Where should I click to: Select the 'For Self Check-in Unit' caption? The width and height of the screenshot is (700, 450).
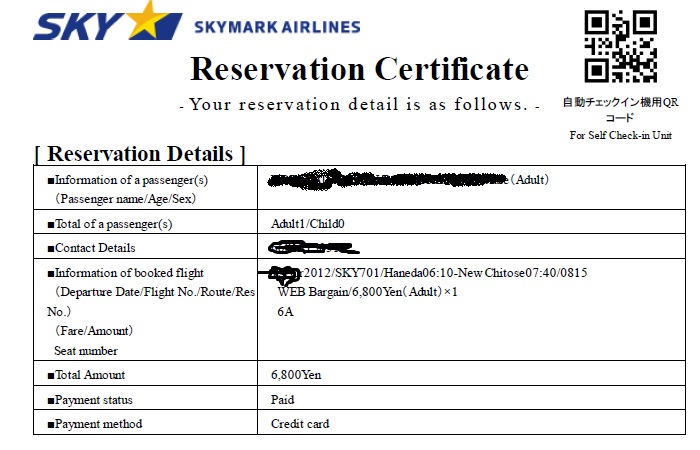(621, 135)
